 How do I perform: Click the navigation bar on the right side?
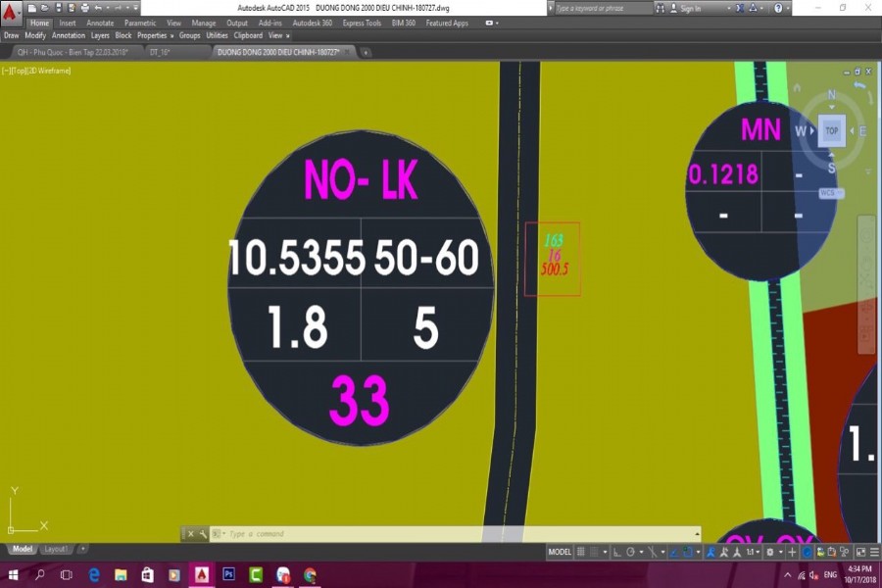click(x=865, y=284)
